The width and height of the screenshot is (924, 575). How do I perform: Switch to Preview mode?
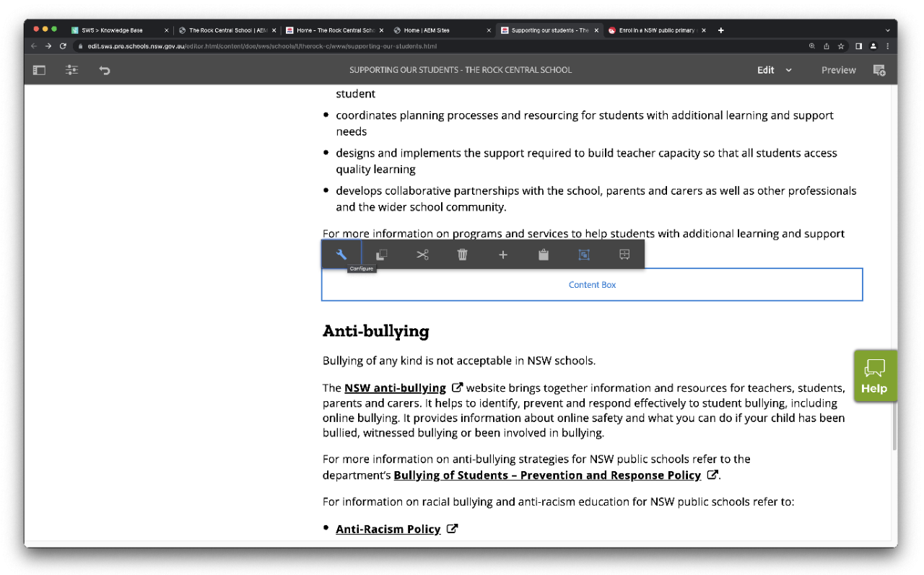[x=839, y=70]
